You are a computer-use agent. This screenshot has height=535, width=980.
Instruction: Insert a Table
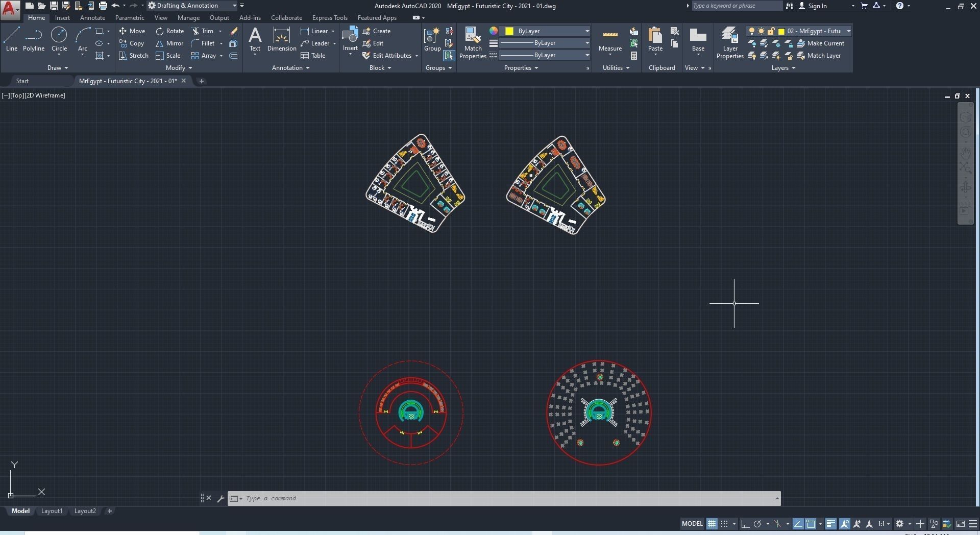pos(313,56)
